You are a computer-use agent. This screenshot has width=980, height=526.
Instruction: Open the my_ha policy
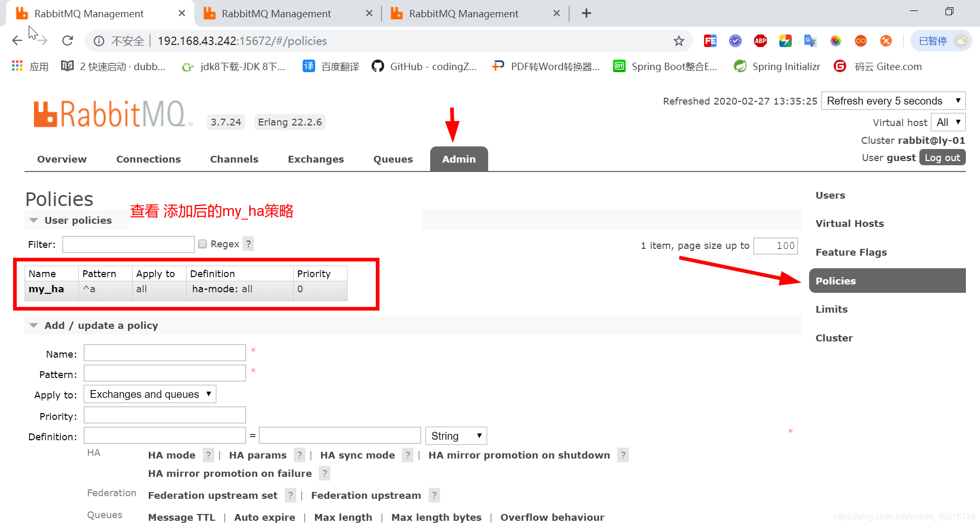click(47, 289)
